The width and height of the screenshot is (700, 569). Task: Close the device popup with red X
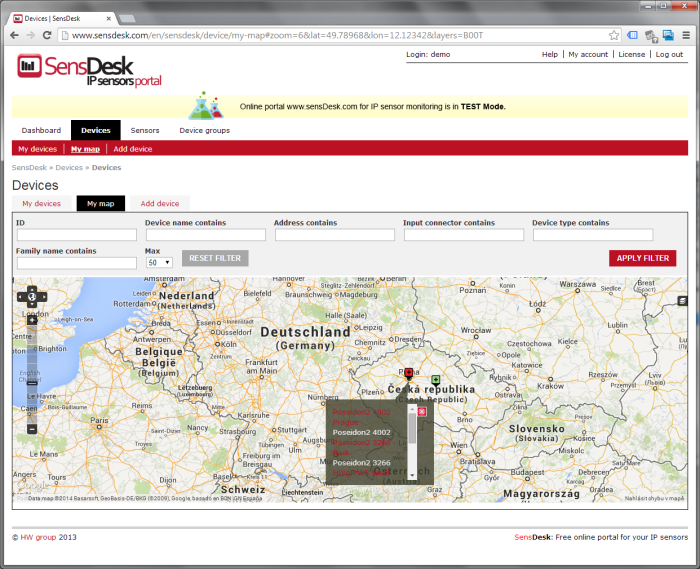pos(422,411)
